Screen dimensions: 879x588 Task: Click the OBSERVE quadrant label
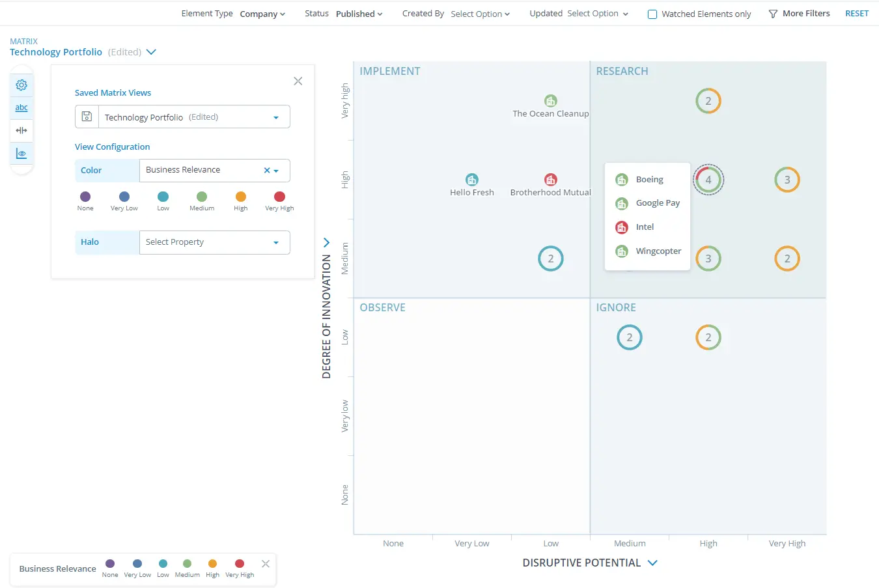point(383,308)
